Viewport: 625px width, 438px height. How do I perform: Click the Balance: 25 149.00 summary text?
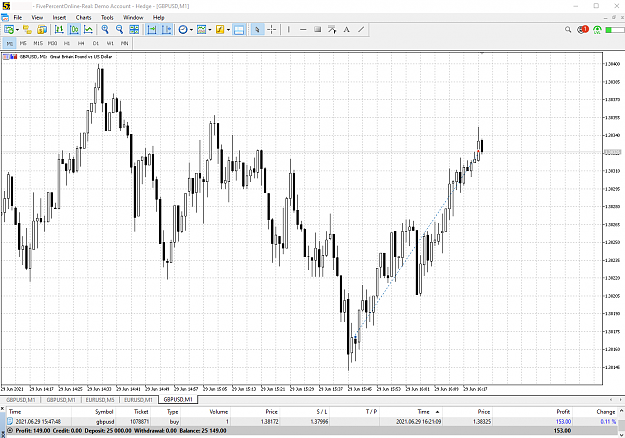click(203, 430)
